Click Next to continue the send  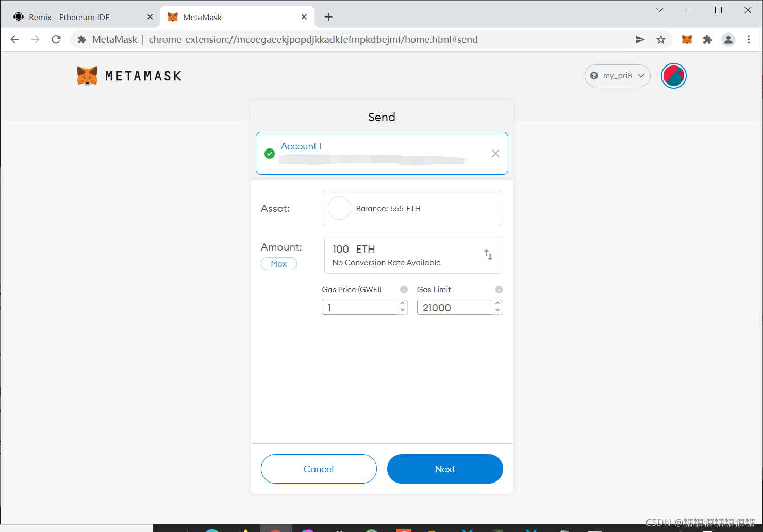[x=445, y=469]
